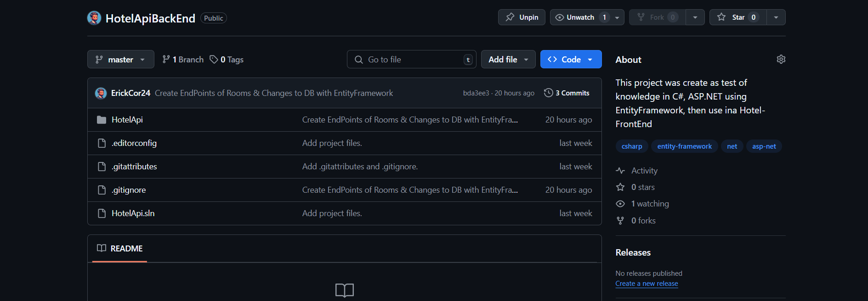Select the asp-net topic tag
Image resolution: width=868 pixels, height=301 pixels.
pos(764,146)
